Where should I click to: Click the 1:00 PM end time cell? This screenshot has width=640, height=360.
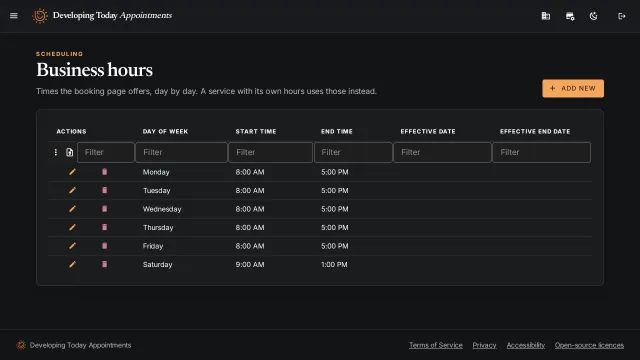[x=334, y=264]
